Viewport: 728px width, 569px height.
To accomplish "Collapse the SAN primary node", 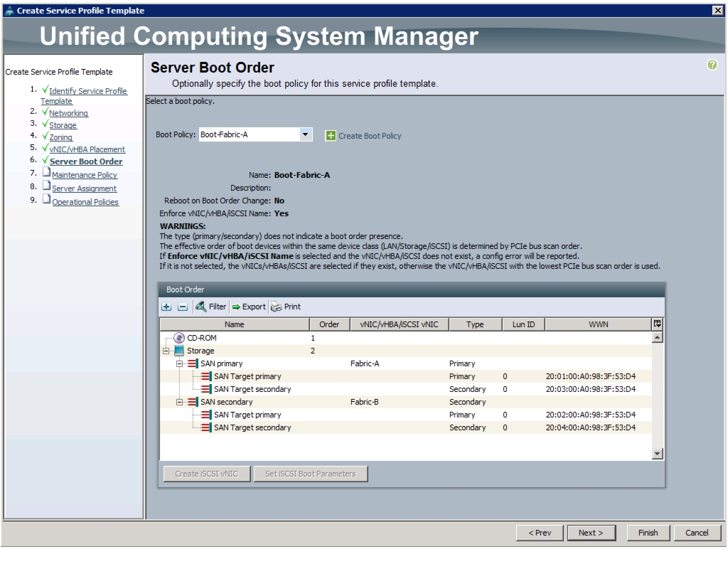I will point(179,363).
